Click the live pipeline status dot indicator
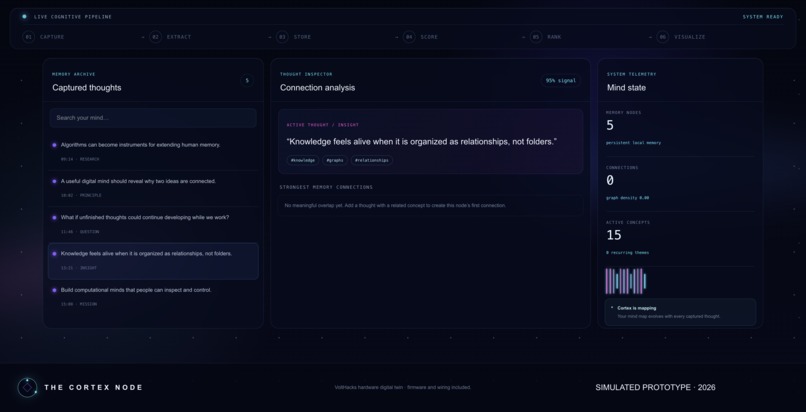806x412 pixels. tap(24, 16)
